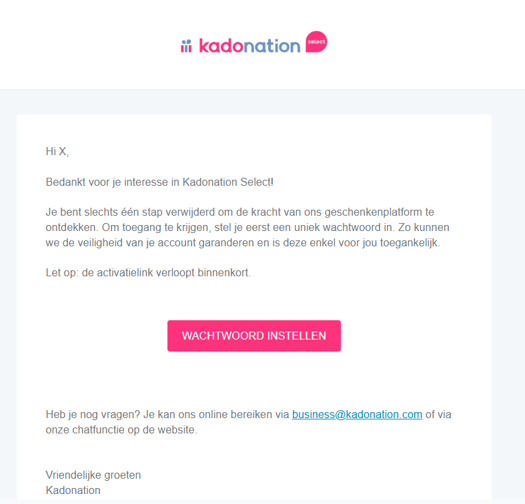Click the 'Let op: de activatielink' warning text
This screenshot has height=504, width=525.
click(148, 273)
